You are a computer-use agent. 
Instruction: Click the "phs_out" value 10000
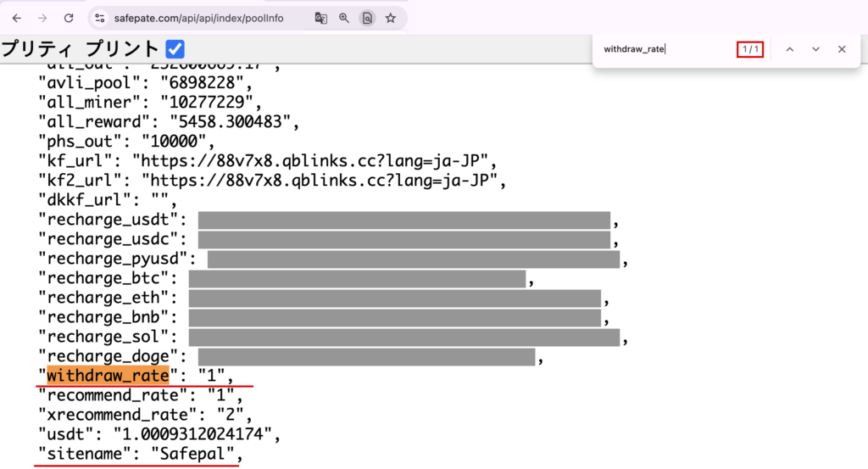[174, 142]
